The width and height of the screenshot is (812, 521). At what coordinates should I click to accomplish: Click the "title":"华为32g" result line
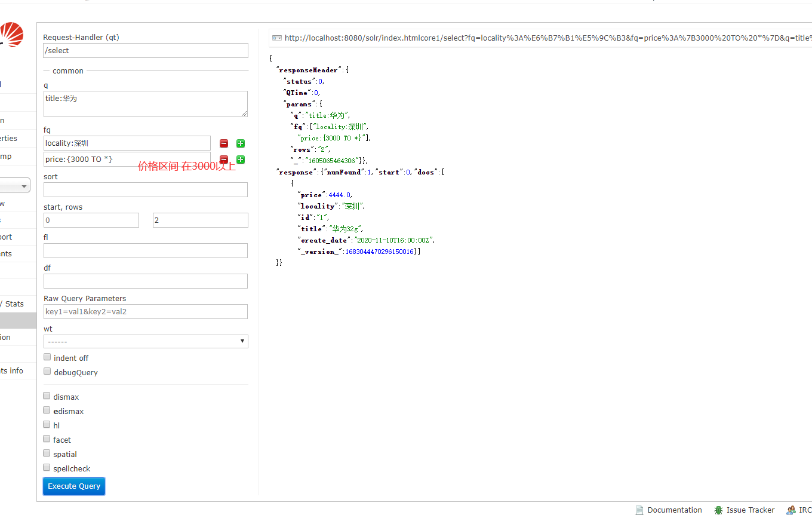tap(330, 229)
